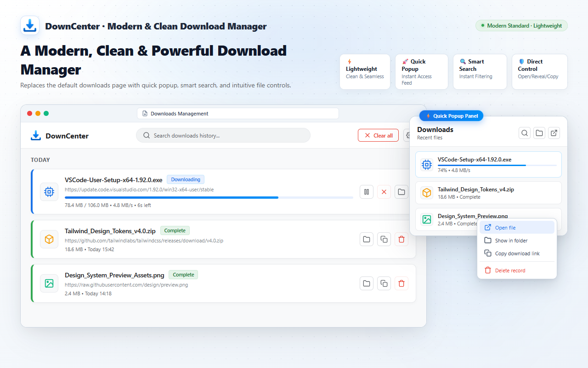
Task: Click the image icon of Design_System_Preview_Assets.png row
Action: [x=49, y=283]
